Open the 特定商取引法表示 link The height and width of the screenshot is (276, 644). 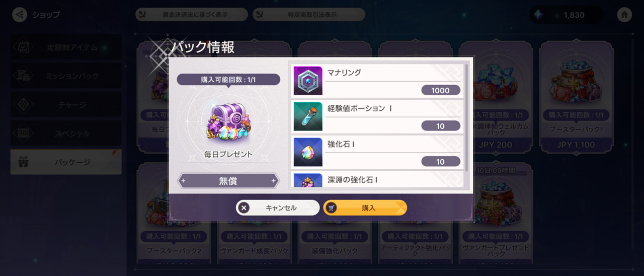tap(309, 15)
